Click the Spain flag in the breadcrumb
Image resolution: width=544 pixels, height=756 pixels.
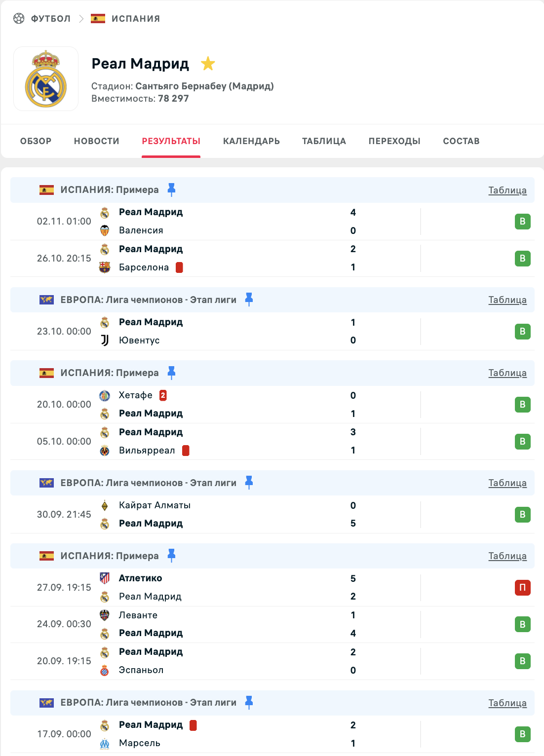(98, 19)
